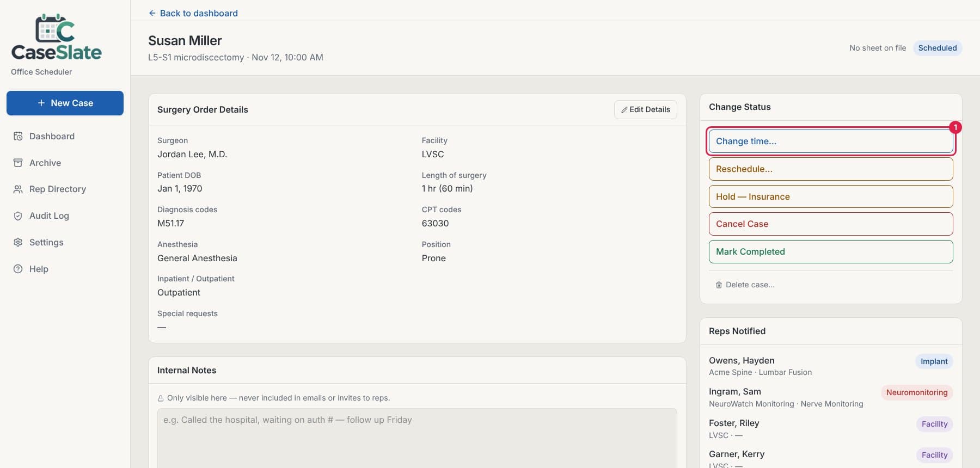Image resolution: width=980 pixels, height=468 pixels.
Task: Click the CPT code 63030
Action: point(436,223)
